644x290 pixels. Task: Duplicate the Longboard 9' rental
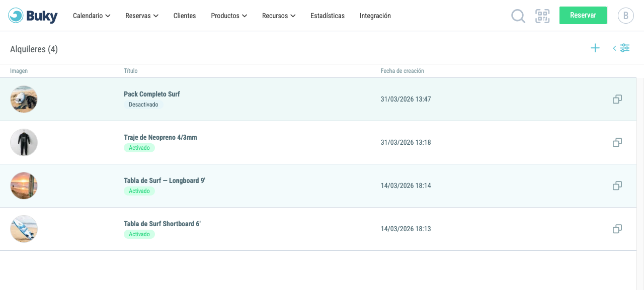(617, 186)
